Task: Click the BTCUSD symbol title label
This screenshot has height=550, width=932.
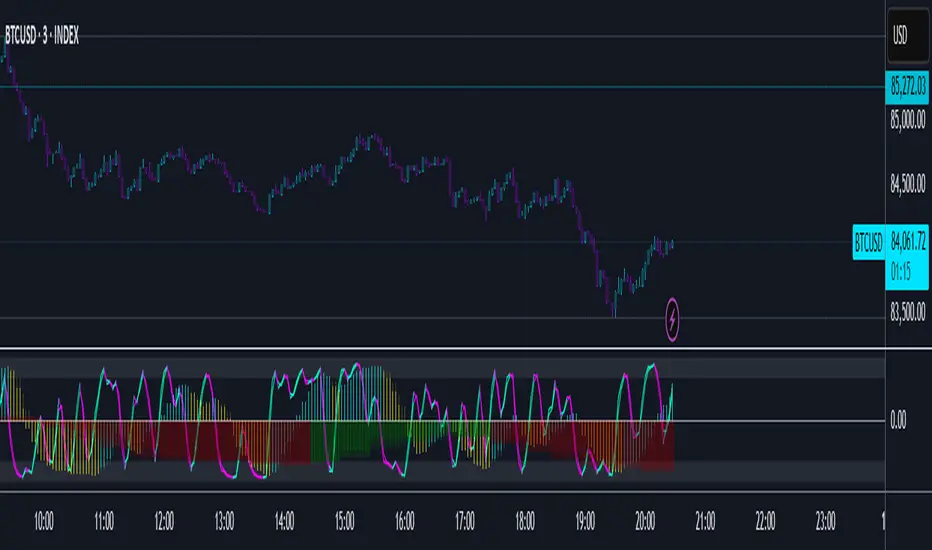Action: [x=42, y=36]
